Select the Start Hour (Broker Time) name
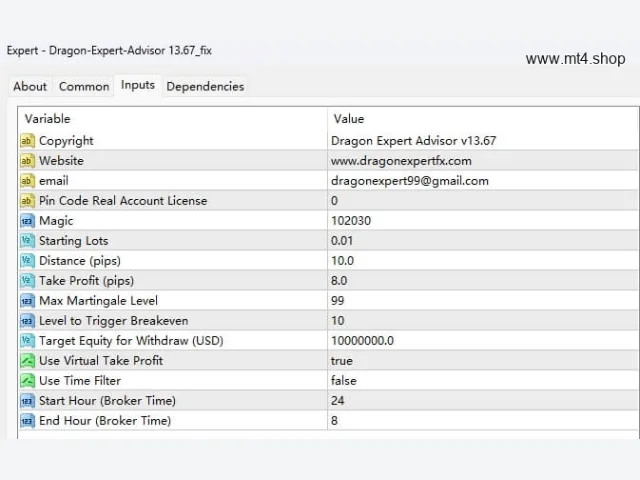This screenshot has height=480, width=640. tap(107, 401)
